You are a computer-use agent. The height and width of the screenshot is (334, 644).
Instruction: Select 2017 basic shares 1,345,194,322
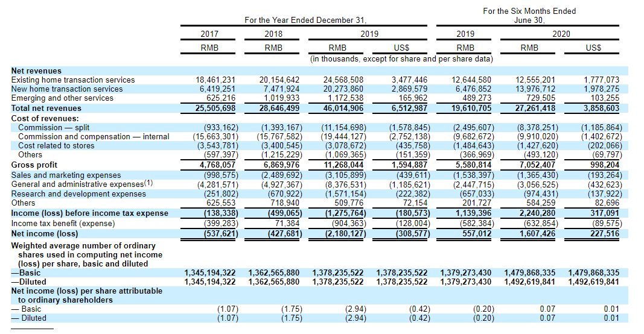(210, 273)
